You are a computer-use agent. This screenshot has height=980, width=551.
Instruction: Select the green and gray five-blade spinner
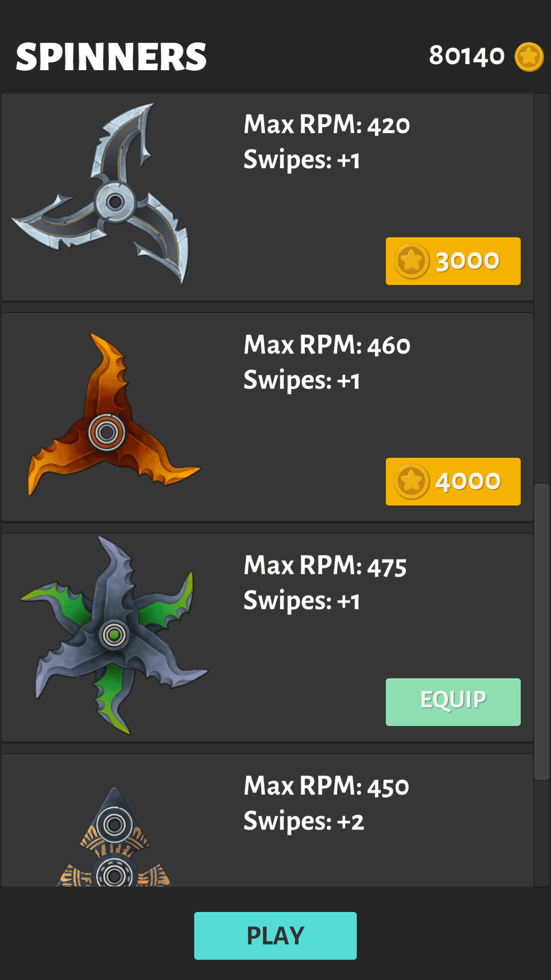coord(114,635)
